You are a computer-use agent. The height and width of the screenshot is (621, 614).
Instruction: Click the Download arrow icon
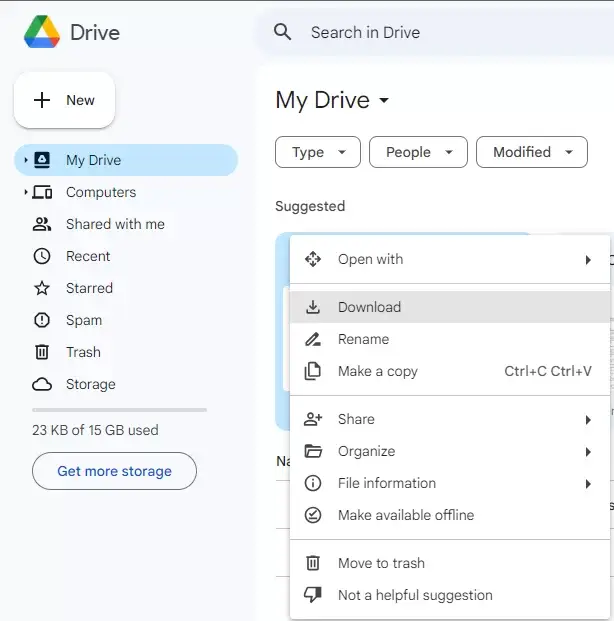pos(313,307)
